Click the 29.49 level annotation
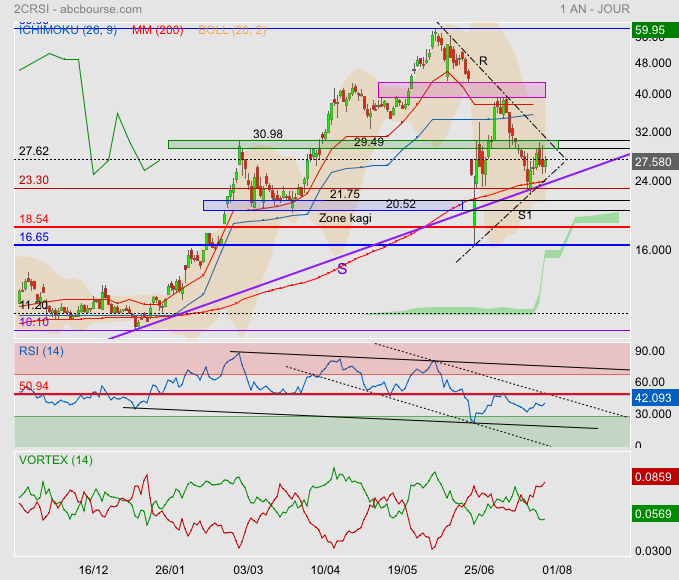The image size is (679, 580). click(369, 142)
